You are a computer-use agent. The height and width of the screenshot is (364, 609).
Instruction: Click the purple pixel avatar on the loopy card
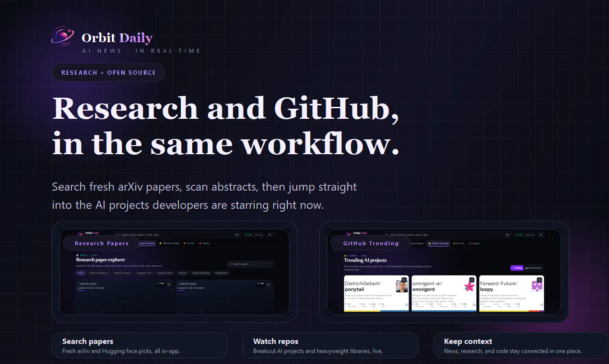coord(538,286)
